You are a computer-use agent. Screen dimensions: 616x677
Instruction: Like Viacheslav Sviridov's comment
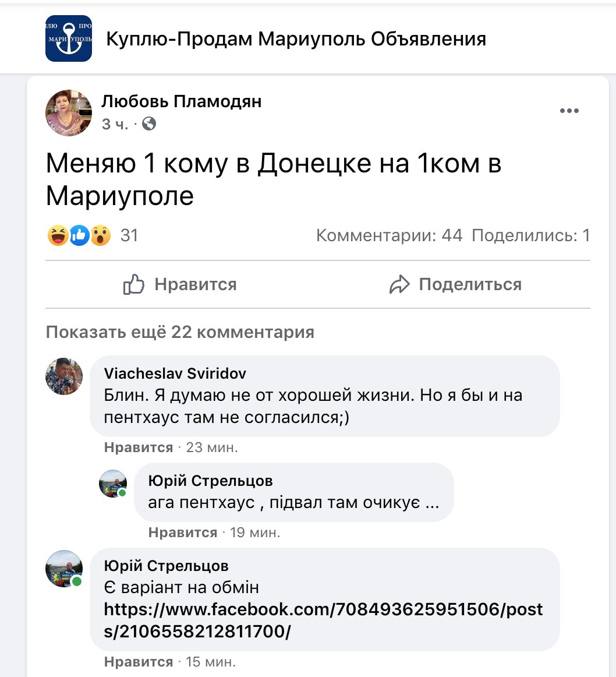139,447
